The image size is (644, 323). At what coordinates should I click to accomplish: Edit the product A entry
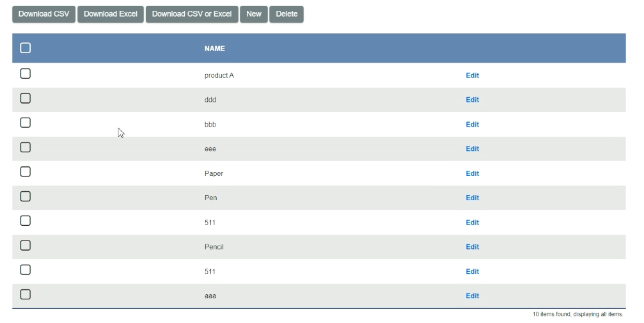pos(473,75)
